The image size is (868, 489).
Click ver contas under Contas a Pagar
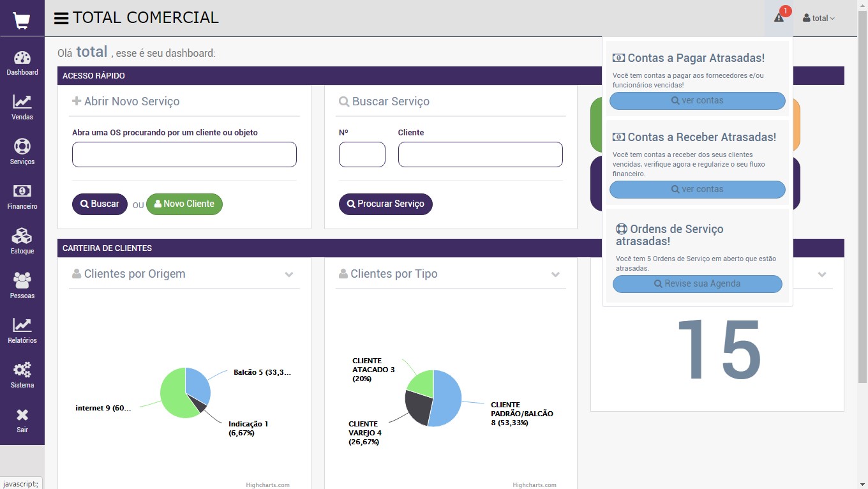pyautogui.click(x=697, y=101)
